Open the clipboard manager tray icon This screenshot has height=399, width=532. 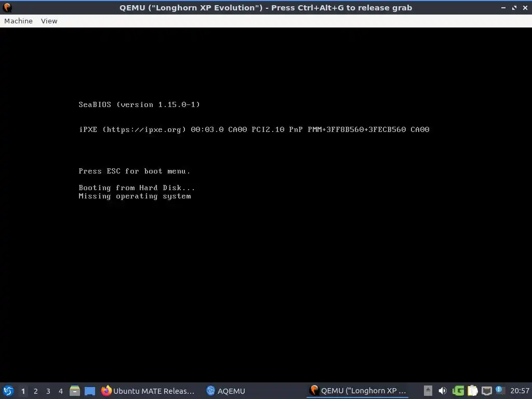(472, 391)
